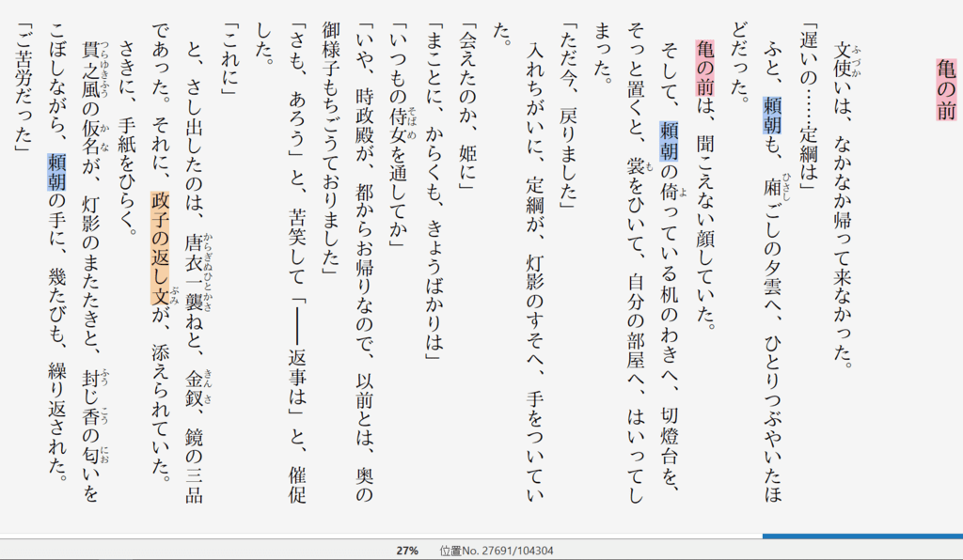
Task: Click the 位置No. 27691/104304 location text
Action: (x=497, y=551)
